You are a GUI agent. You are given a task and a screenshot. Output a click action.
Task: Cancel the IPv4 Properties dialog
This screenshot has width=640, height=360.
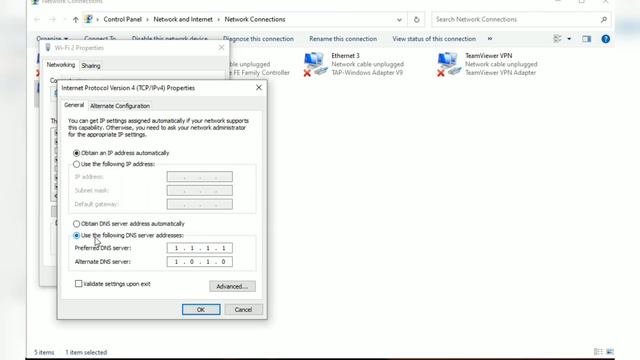pos(243,309)
